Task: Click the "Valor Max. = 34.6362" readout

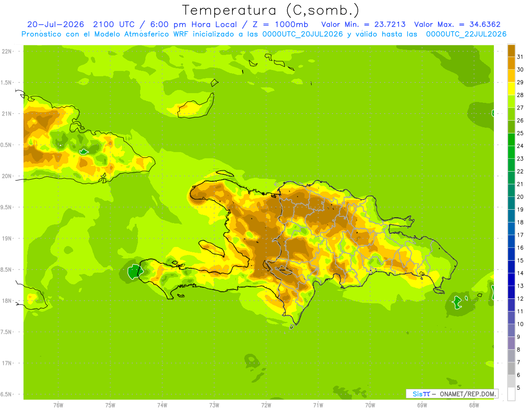Action: coord(458,24)
